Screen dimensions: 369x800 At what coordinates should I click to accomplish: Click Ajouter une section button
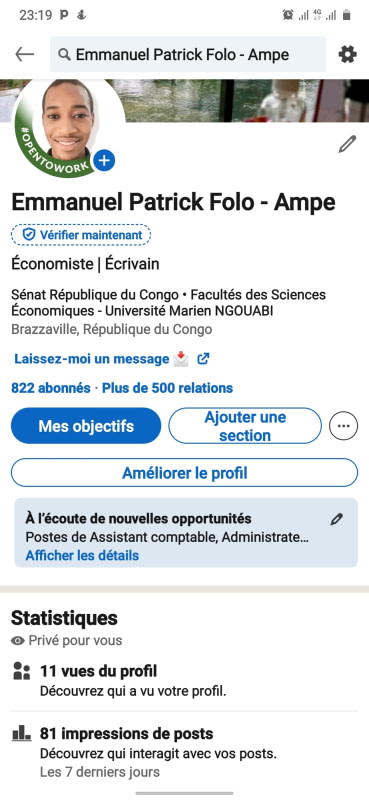point(245,426)
